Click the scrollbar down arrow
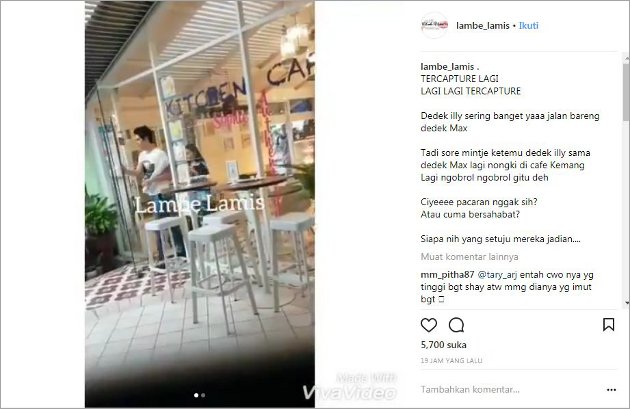The height and width of the screenshot is (409, 630). point(626,303)
